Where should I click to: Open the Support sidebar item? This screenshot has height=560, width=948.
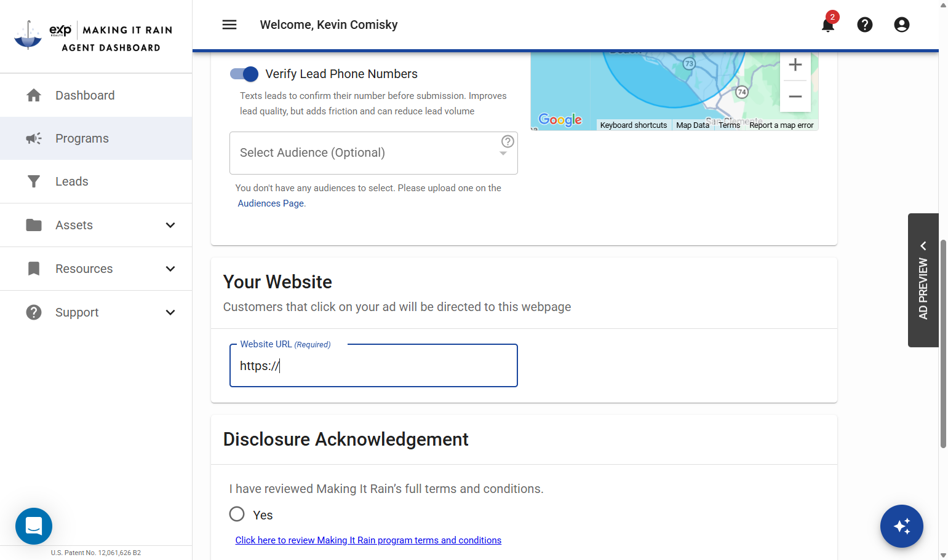[96, 312]
